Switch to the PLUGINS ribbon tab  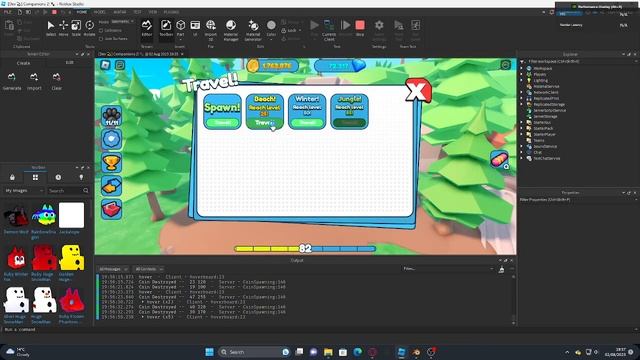pyautogui.click(x=171, y=12)
